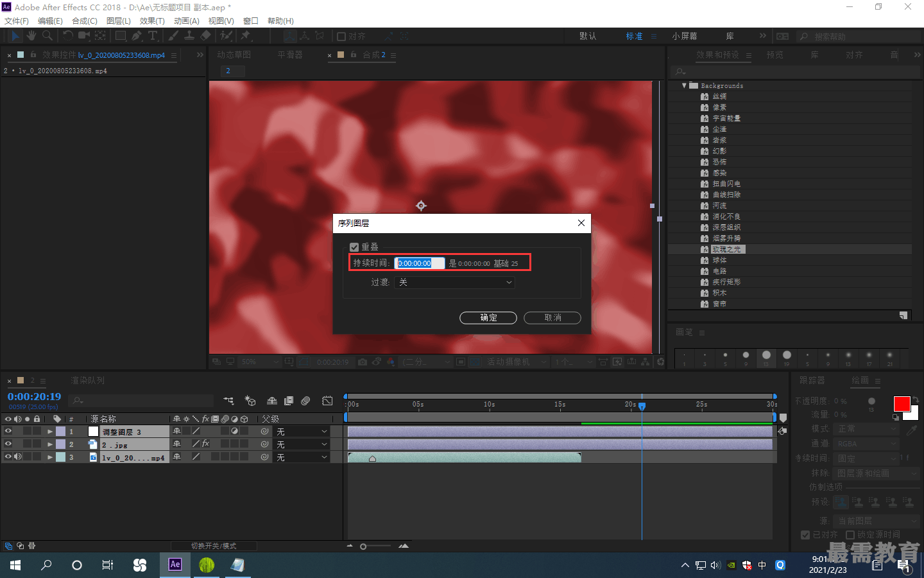Select the Rectangle shape tool
Viewport: 924px width, 578px height.
pyautogui.click(x=121, y=36)
